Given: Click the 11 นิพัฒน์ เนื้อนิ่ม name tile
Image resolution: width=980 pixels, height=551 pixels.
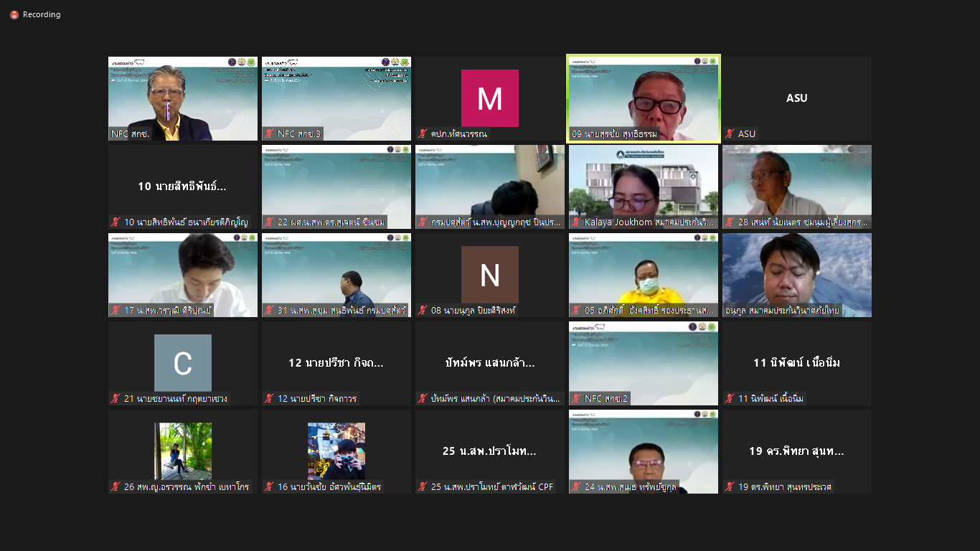Looking at the screenshot, I should click(797, 363).
